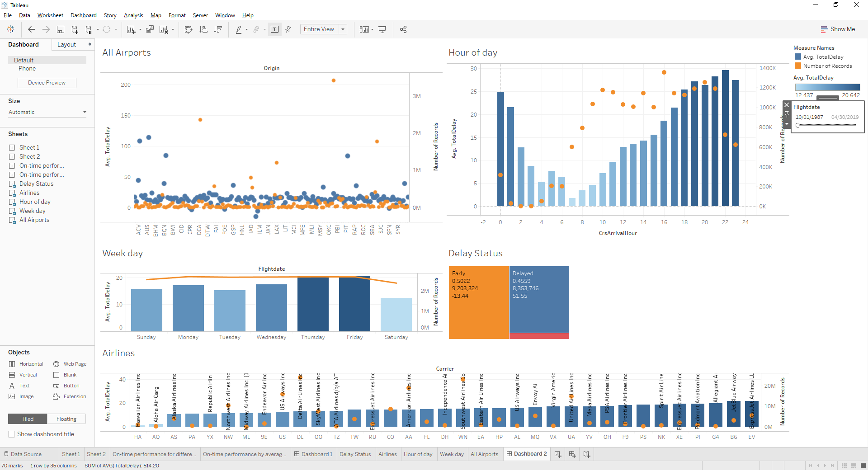Viewport: 868px width, 471px height.
Task: Click the Undo arrow in the toolbar
Action: click(32, 29)
